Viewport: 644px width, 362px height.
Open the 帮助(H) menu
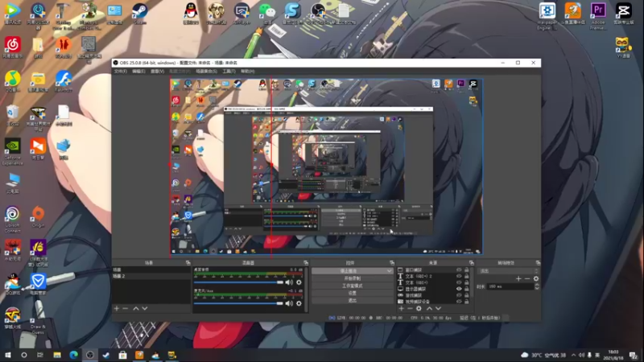[x=247, y=72]
